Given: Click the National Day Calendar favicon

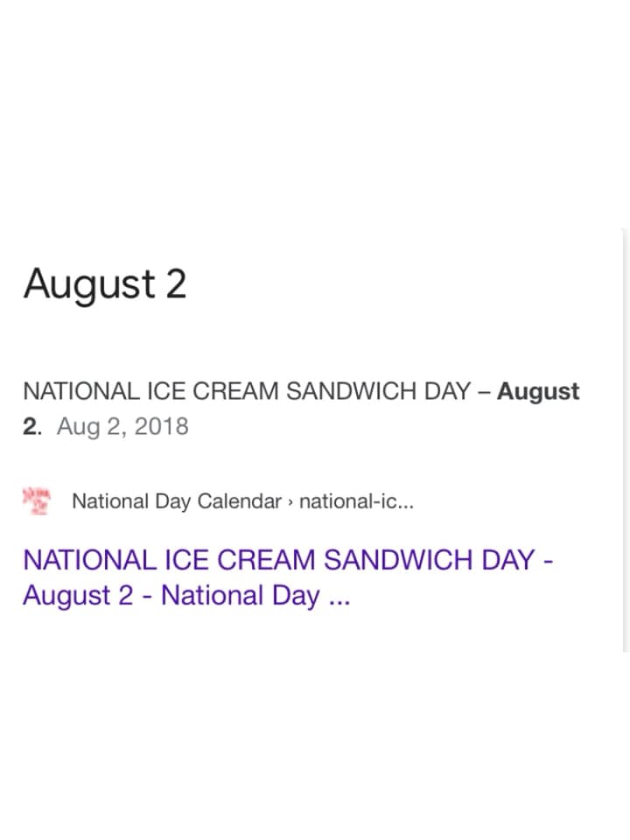Looking at the screenshot, I should click(x=36, y=501).
